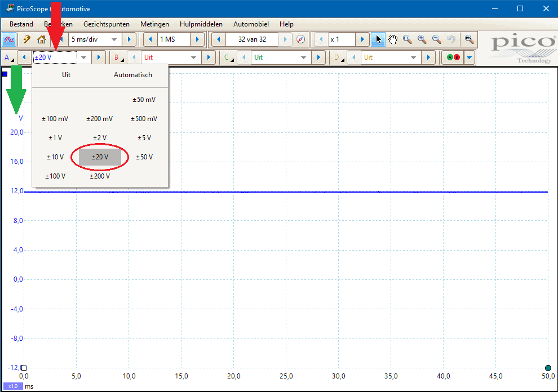Select the arrow pointer selection tool
The width and height of the screenshot is (558, 392).
(379, 39)
